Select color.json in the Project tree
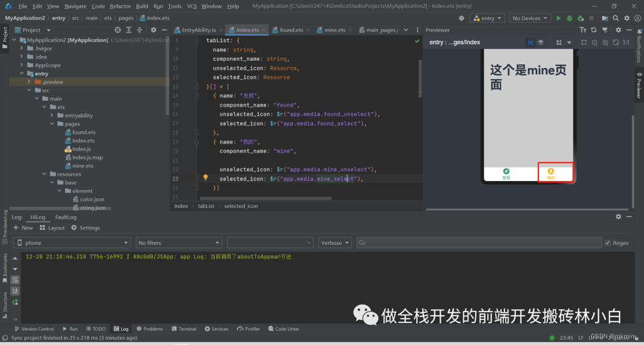The height and width of the screenshot is (345, 644). coord(92,200)
